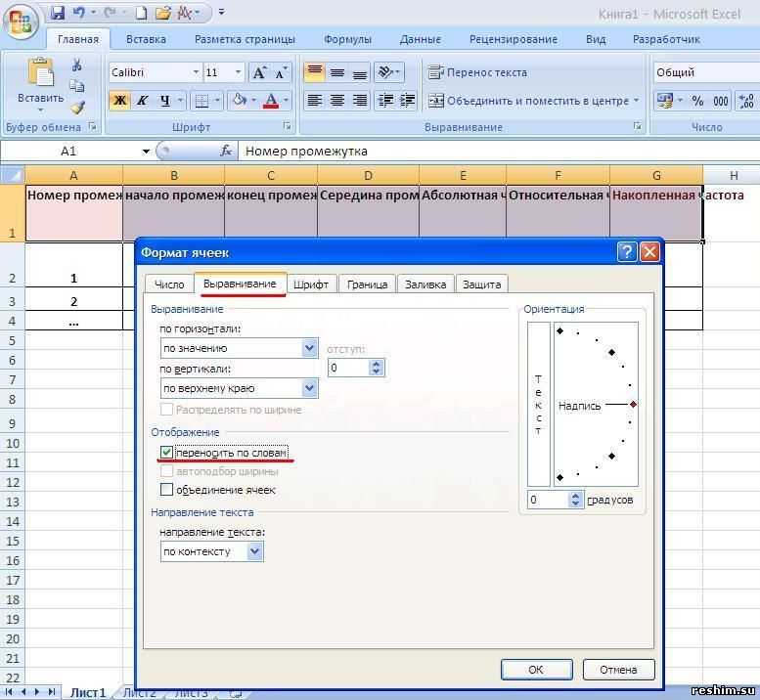Undo the last action
760x700 pixels.
(x=78, y=13)
